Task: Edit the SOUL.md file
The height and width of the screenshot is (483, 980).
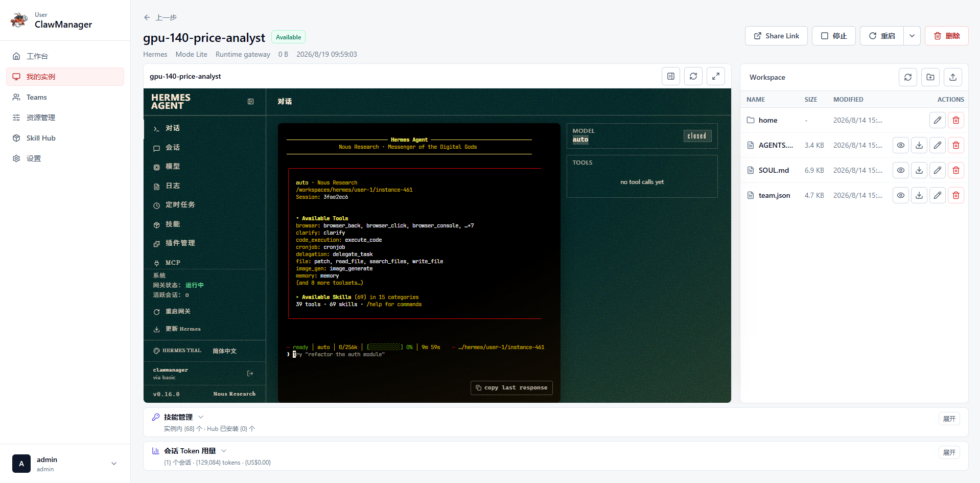Action: point(938,170)
